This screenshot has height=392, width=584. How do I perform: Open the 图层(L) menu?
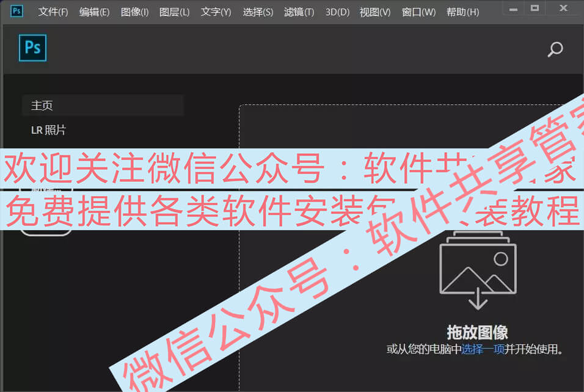click(x=174, y=12)
